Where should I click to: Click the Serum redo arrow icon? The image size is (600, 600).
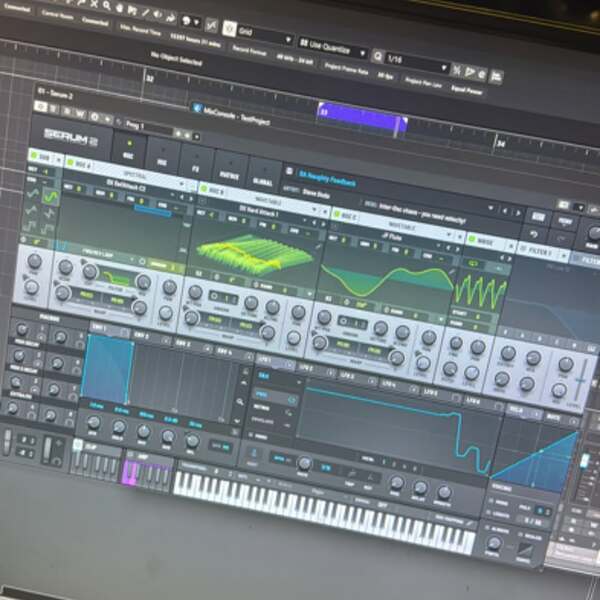click(561, 239)
